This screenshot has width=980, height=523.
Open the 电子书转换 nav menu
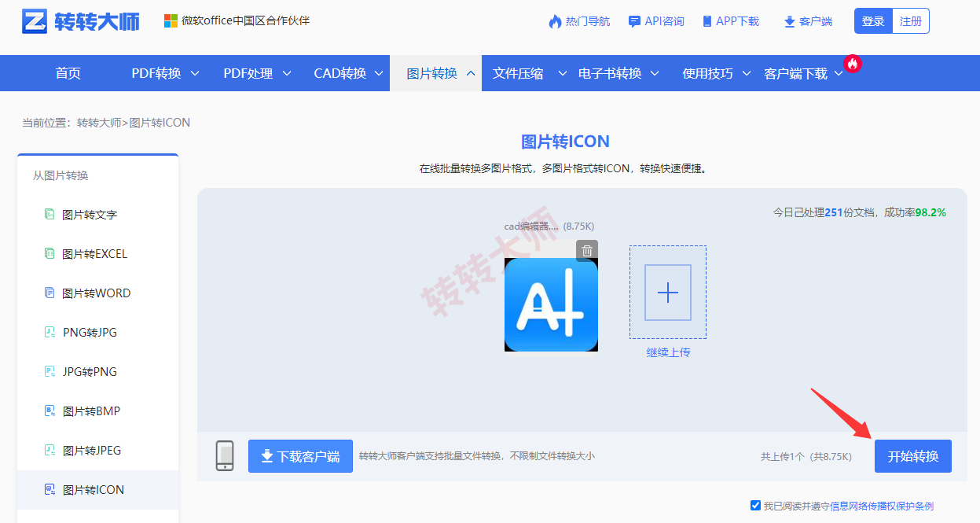pos(610,73)
